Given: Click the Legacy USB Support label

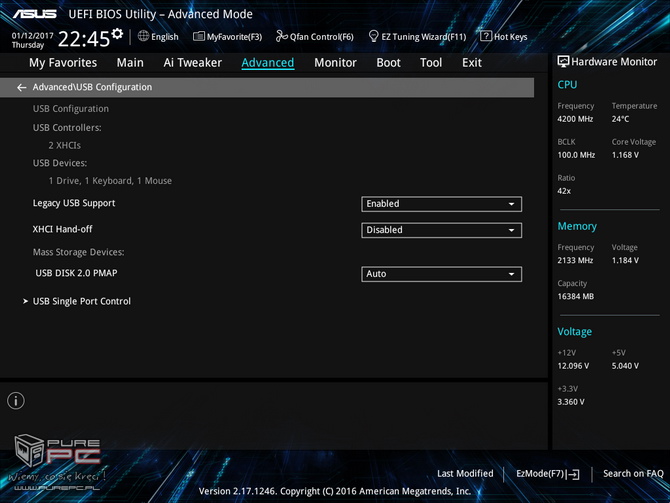Looking at the screenshot, I should tap(74, 203).
